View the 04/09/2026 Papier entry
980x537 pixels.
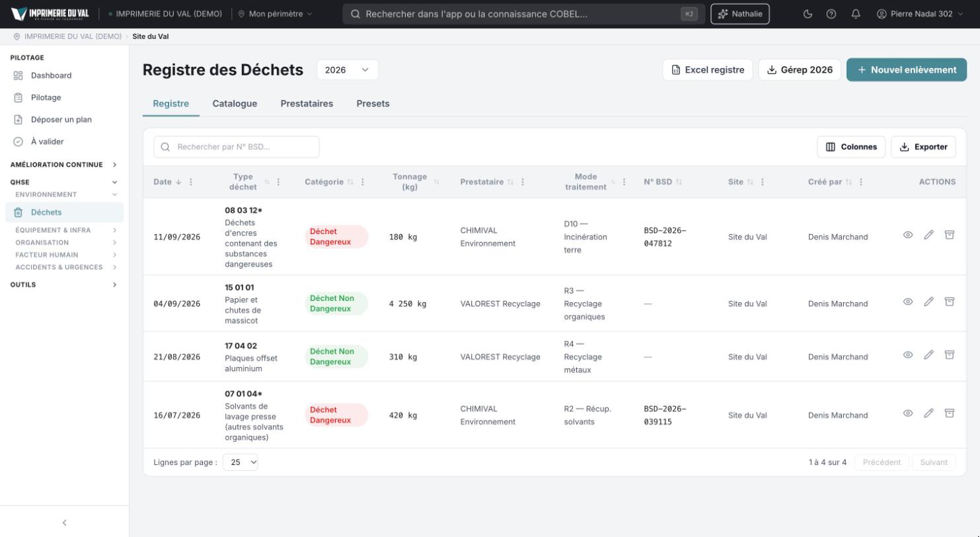[x=908, y=302]
